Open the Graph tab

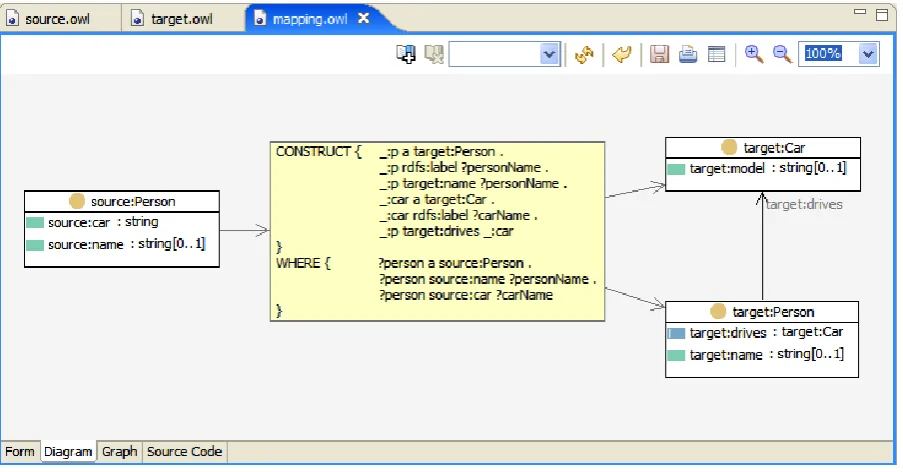pyautogui.click(x=119, y=452)
